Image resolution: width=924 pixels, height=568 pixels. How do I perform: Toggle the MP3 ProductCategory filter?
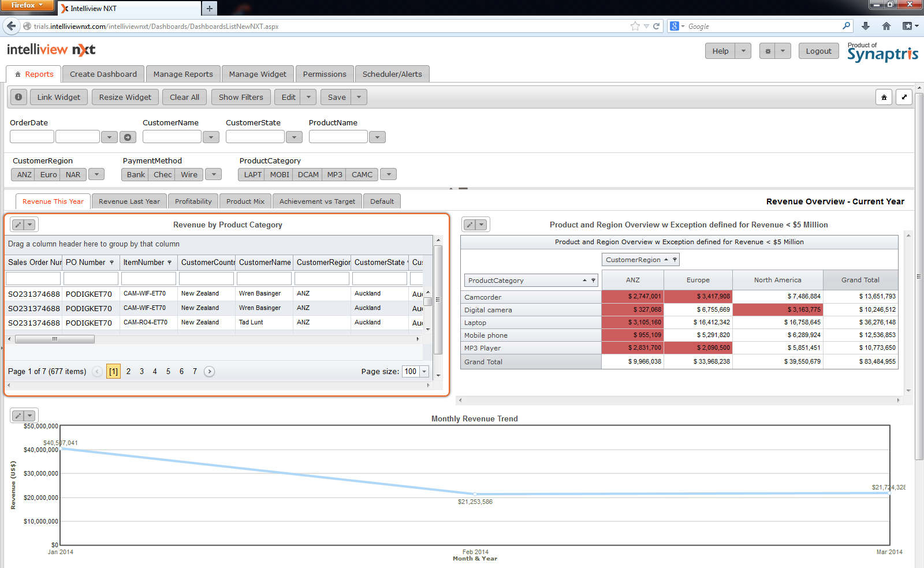point(334,174)
